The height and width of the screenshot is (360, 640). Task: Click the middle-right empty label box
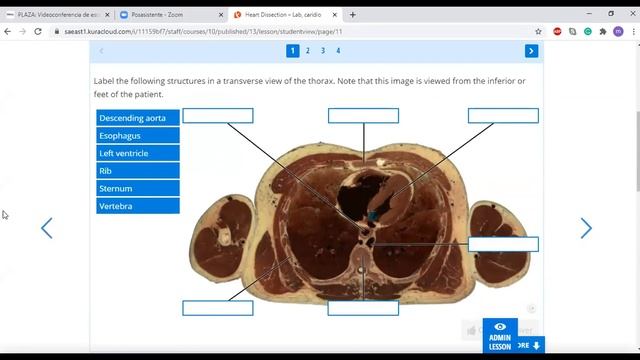(503, 244)
